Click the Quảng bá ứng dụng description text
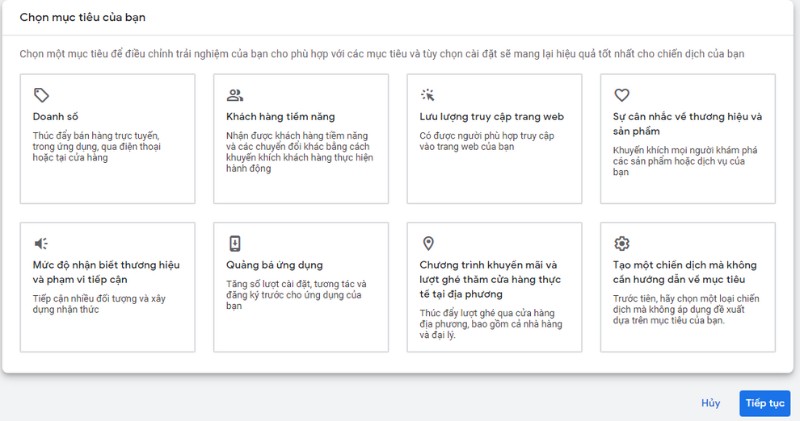 click(297, 294)
